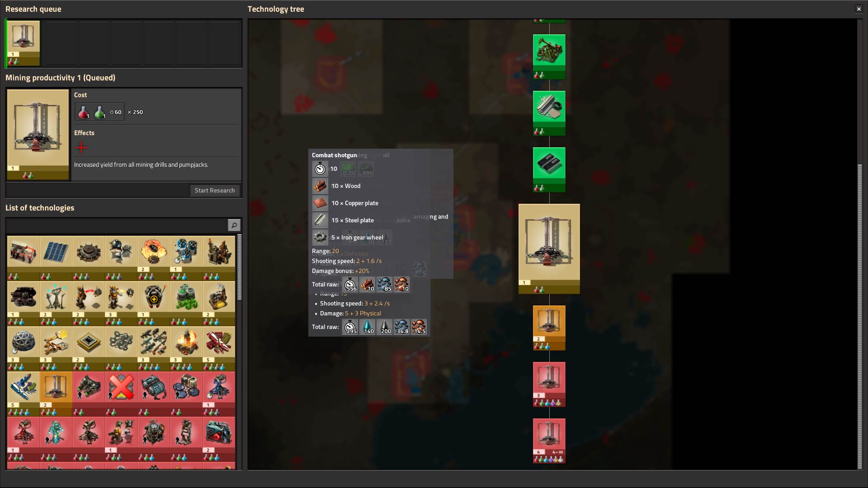Select the blue robot arm technology level 1
Viewport: 868px width, 488px height.
pyautogui.click(x=219, y=393)
